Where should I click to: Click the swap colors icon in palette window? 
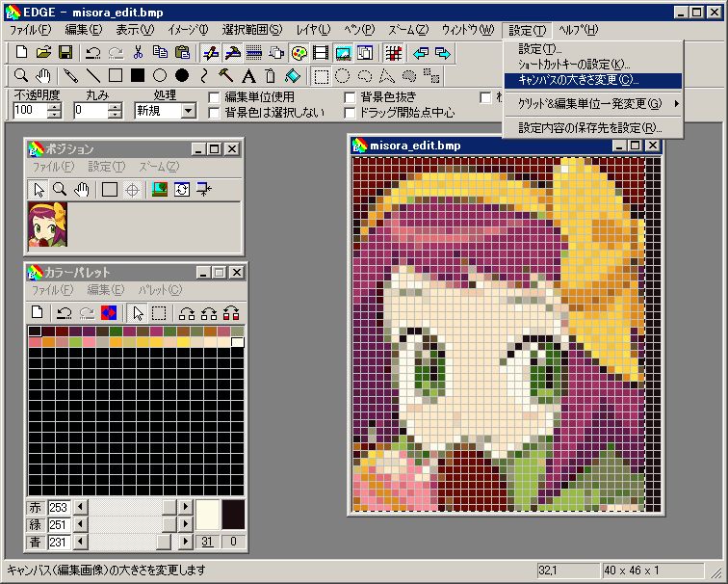(x=109, y=312)
